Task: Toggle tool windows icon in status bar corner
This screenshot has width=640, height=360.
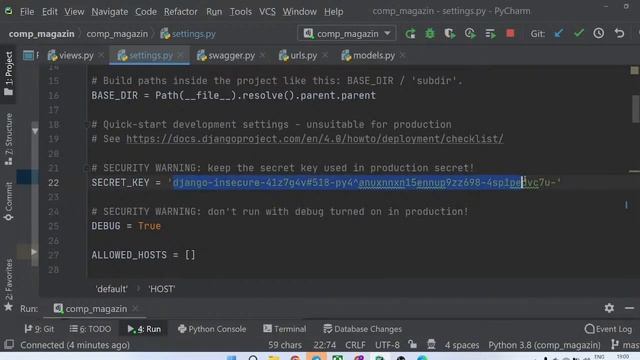Action: [9, 345]
